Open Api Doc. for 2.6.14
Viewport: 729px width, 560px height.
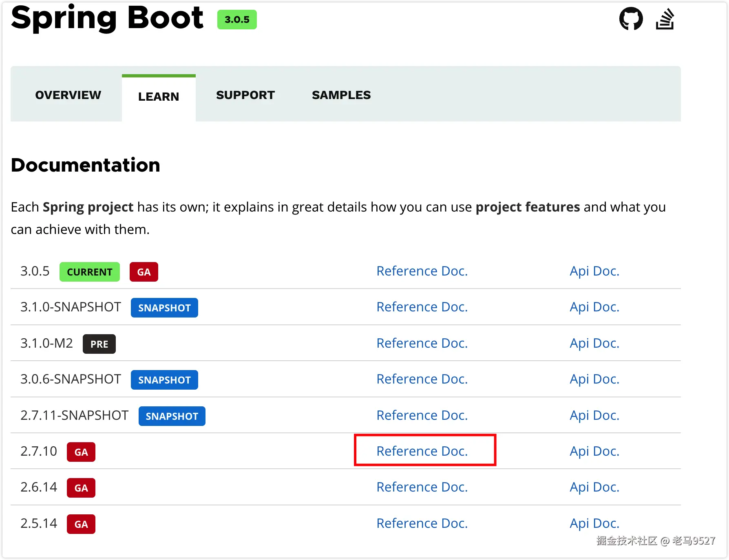click(x=594, y=487)
